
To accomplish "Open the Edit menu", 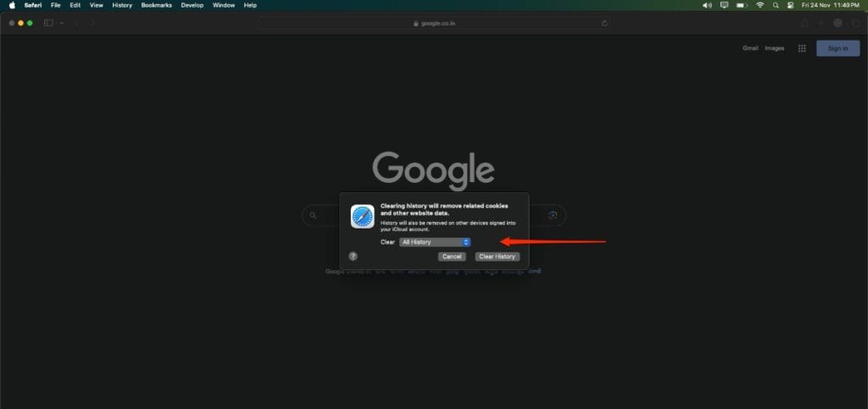I will (x=75, y=5).
